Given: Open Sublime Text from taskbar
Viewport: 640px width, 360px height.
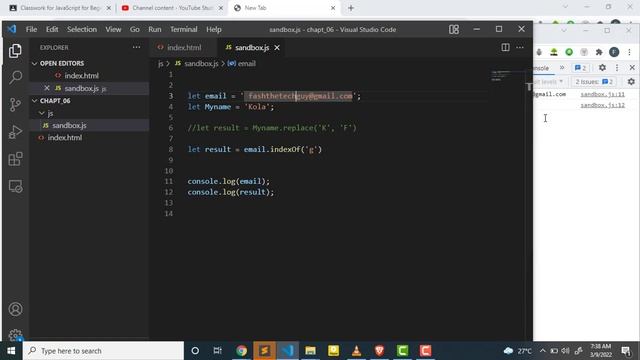Looking at the screenshot, I should click(264, 351).
